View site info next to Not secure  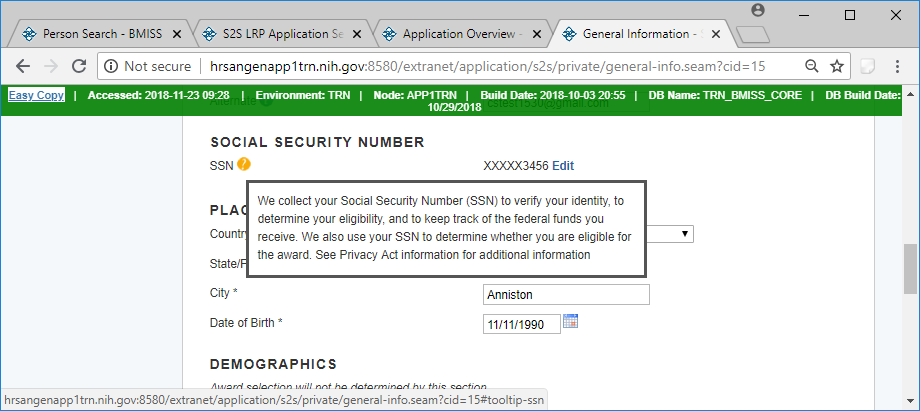(112, 67)
